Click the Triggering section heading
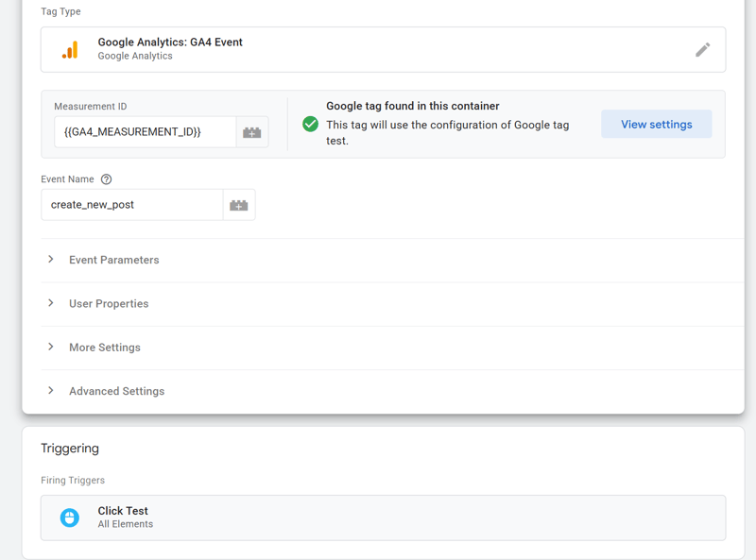Viewport: 756px width, 560px height. (70, 449)
